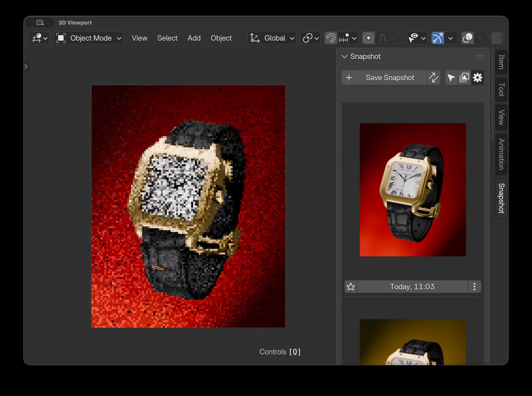Open the Global transform orientation dropdown
The width and height of the screenshot is (532, 396).
point(271,38)
